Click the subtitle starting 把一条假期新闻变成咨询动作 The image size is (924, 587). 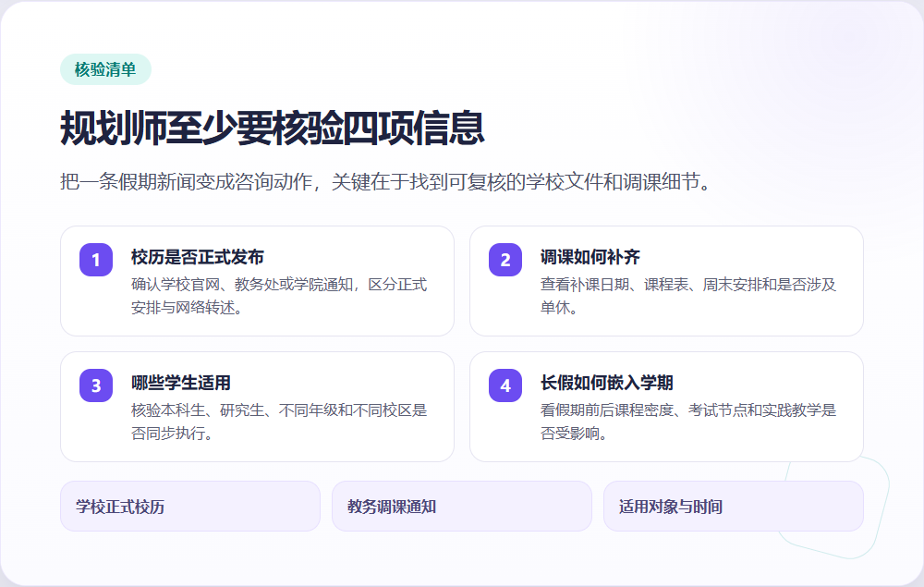coord(387,181)
